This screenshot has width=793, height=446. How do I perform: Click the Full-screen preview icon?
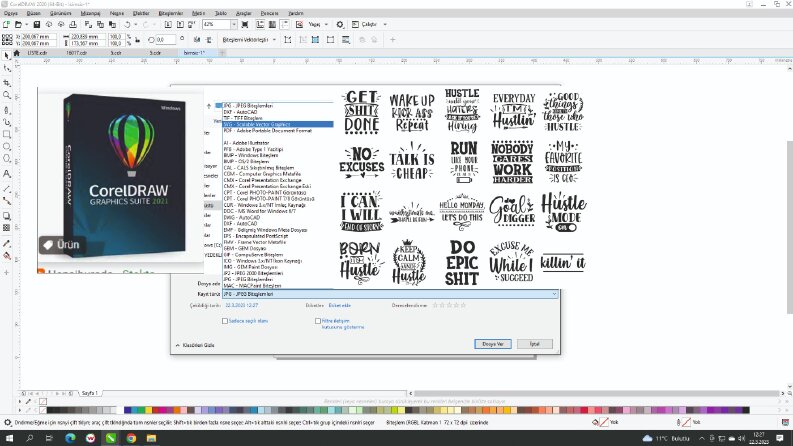pyautogui.click(x=245, y=24)
